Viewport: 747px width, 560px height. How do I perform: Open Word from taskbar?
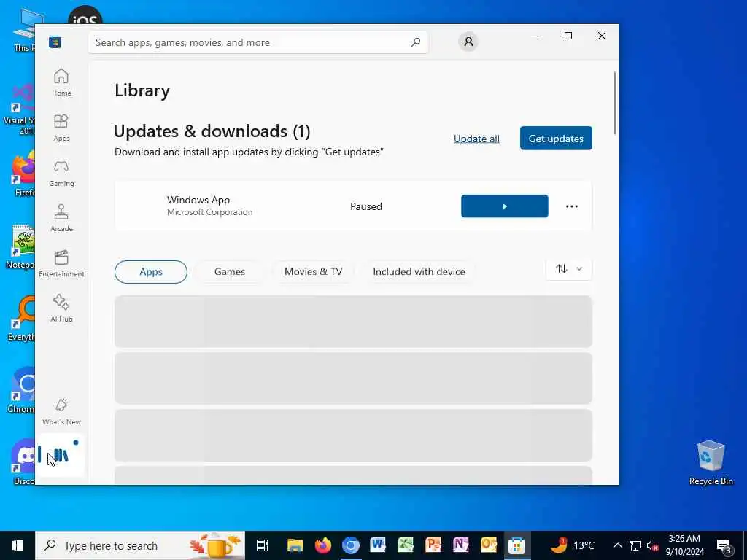[x=379, y=545]
